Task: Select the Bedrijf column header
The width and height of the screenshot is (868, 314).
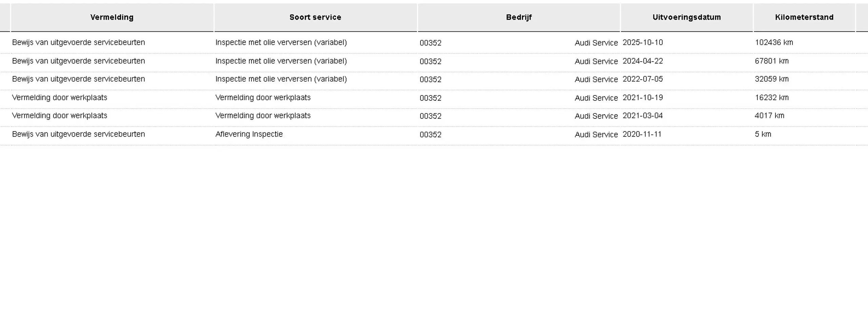Action: click(519, 17)
